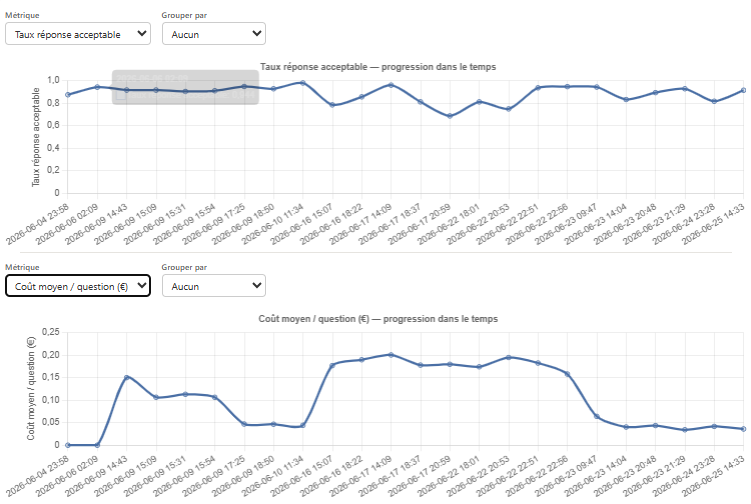Click the 2026-06-10 11:34 point on acceptable-rate chart

point(303,83)
